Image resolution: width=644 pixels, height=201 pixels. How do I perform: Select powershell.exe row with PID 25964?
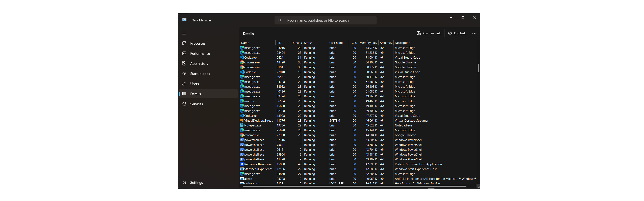[x=358, y=154]
